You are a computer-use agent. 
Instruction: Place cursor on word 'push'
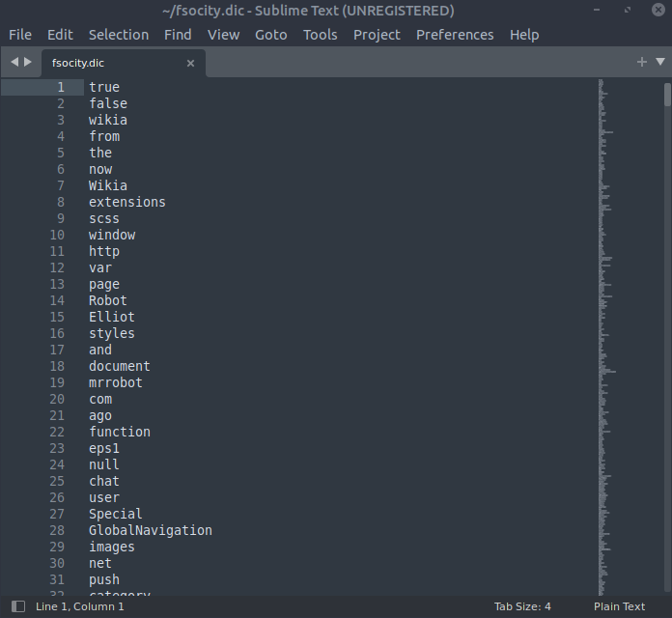(104, 579)
